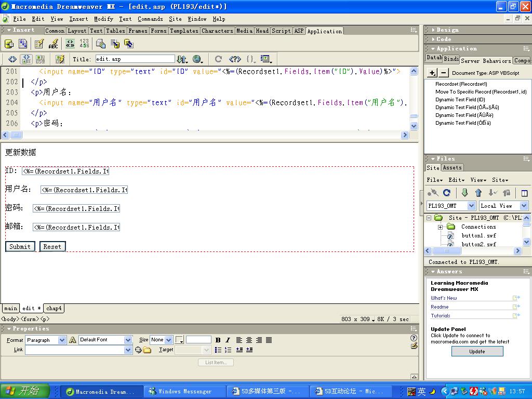Refresh the Files panel site list
The height and width of the screenshot is (399, 532).
(x=447, y=193)
